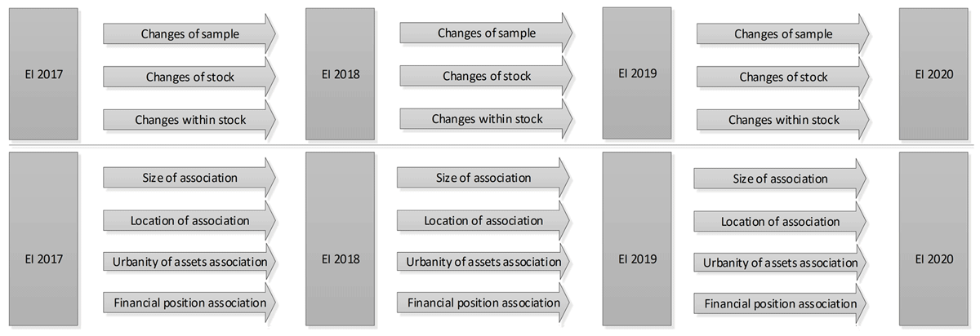Select 'Location of association' arrow after EI 2017

[189, 220]
